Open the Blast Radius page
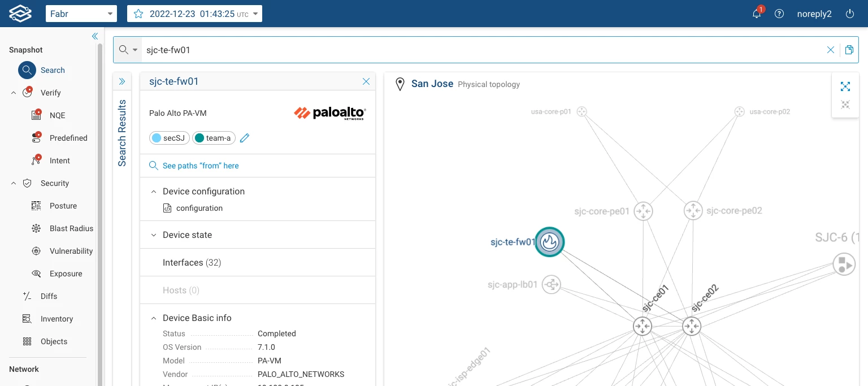Screen dimensions: 868x386 [x=71, y=228]
